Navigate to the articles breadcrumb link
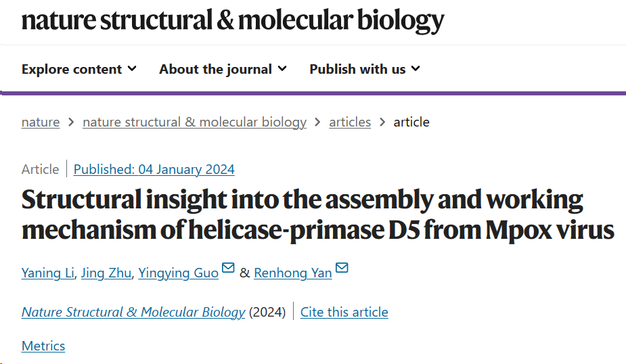 click(350, 122)
